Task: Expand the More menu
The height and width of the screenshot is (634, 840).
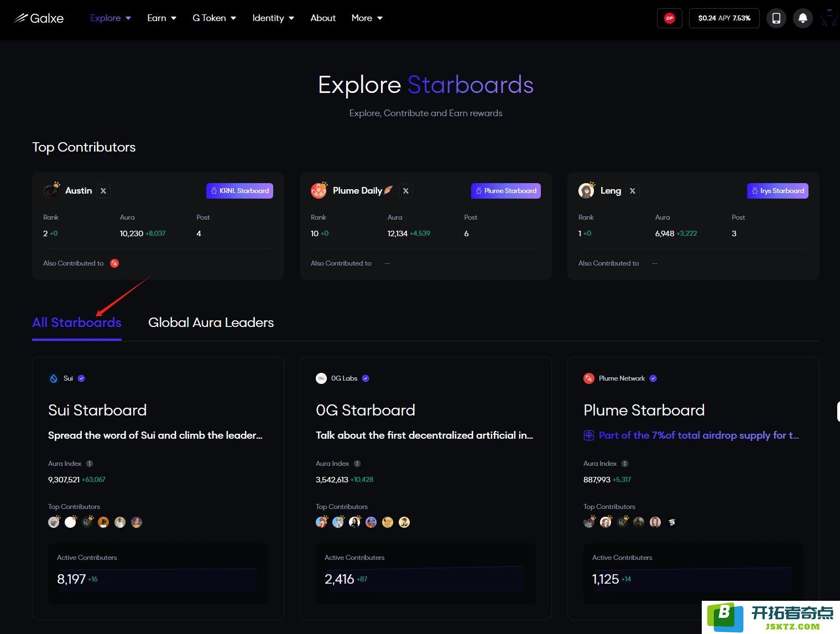Action: tap(367, 18)
